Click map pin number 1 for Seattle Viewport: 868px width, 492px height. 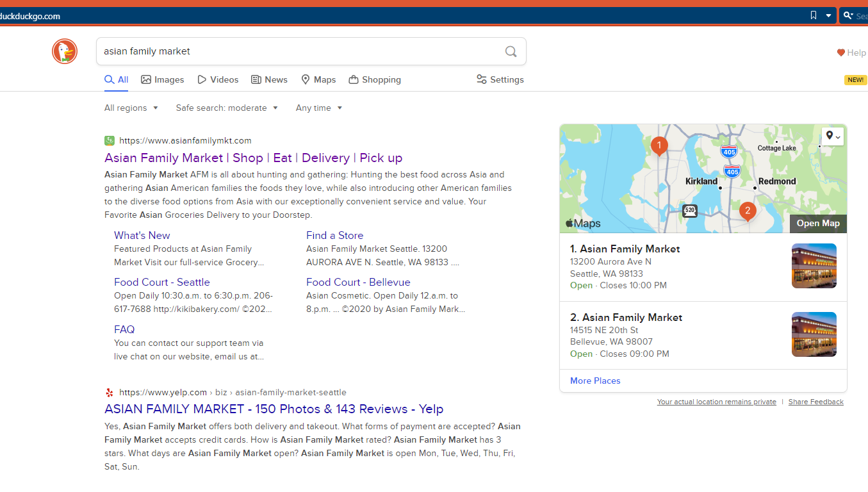tap(659, 146)
